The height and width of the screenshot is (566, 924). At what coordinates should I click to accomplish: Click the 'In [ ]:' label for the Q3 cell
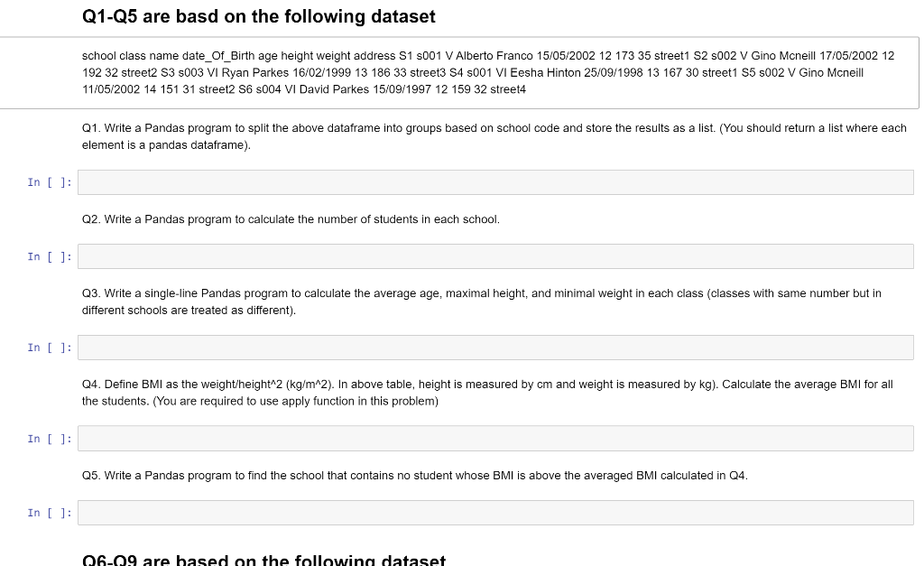click(x=50, y=347)
